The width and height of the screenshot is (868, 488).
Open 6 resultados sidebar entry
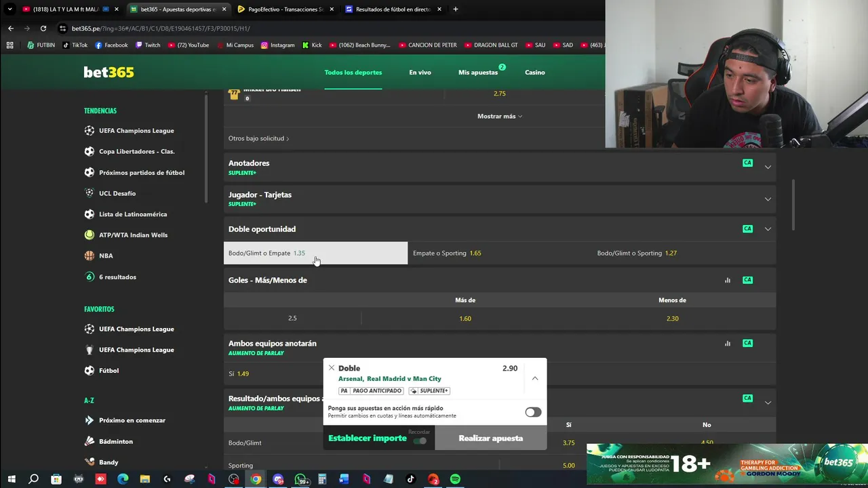(x=117, y=277)
